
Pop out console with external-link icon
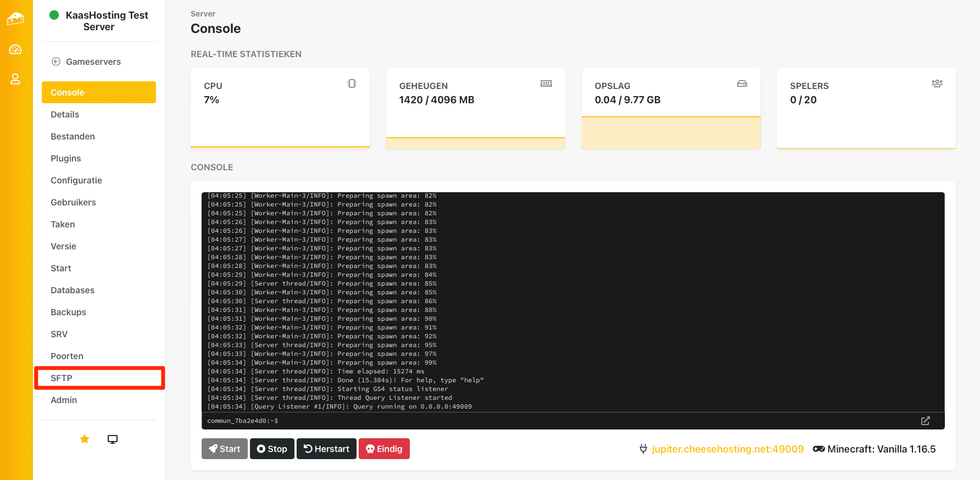[926, 421]
